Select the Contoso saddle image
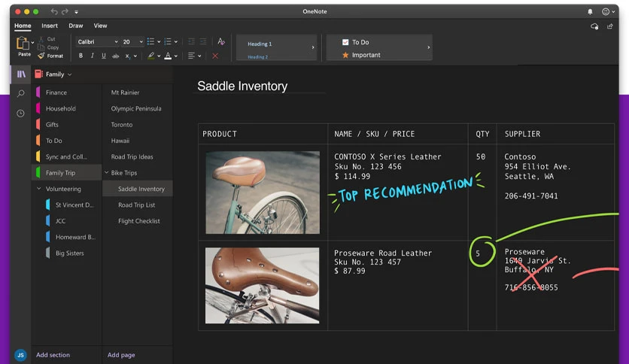This screenshot has width=629, height=364. (x=263, y=193)
